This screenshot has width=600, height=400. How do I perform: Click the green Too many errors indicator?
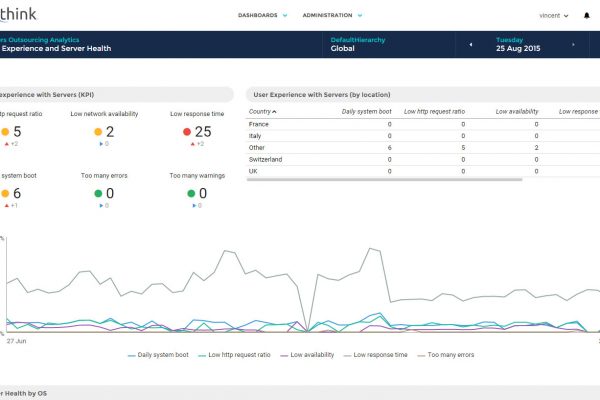[98, 193]
